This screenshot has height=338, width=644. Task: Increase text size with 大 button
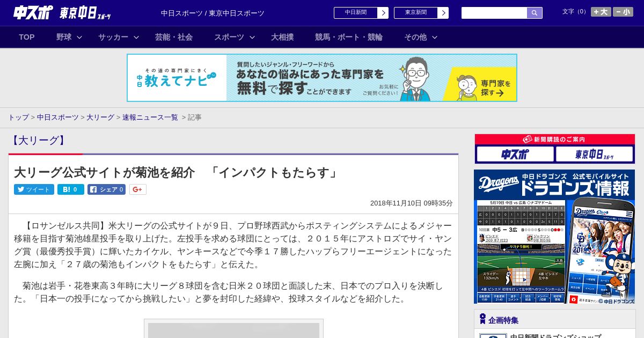pyautogui.click(x=601, y=12)
